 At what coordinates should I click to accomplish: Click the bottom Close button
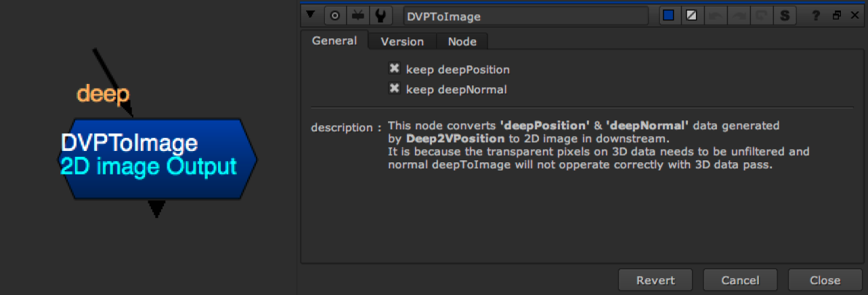(x=825, y=280)
